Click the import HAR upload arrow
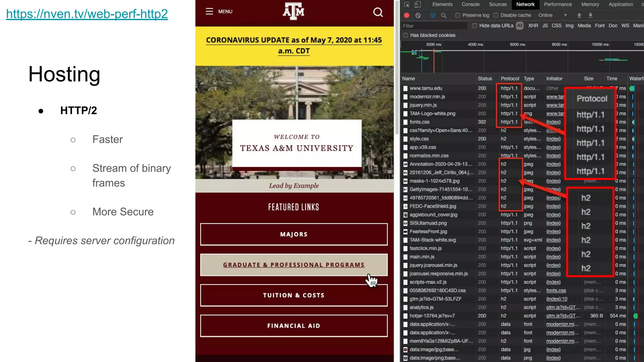This screenshot has height=362, width=644. [x=579, y=15]
